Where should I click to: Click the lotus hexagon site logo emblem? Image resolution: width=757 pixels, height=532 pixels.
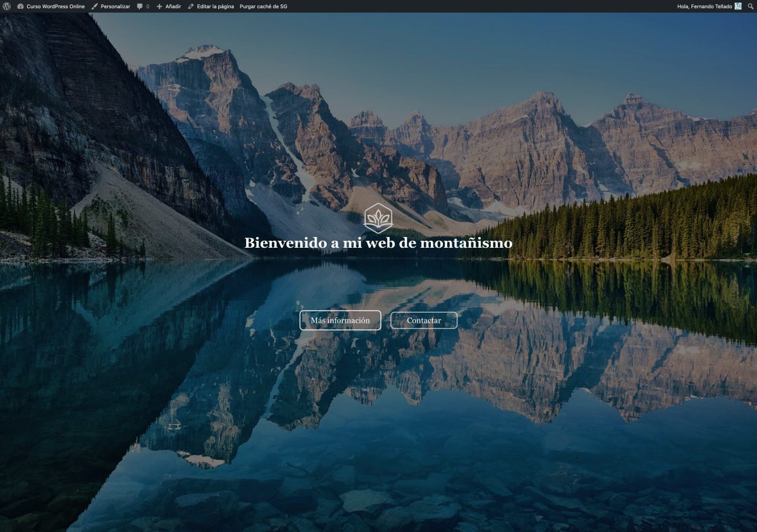(378, 219)
